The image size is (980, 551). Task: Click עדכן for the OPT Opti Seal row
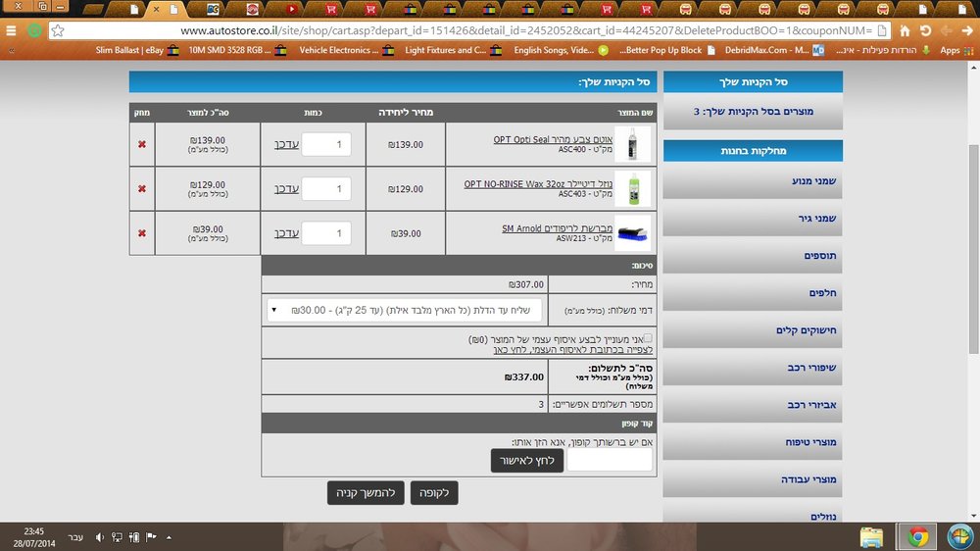286,144
